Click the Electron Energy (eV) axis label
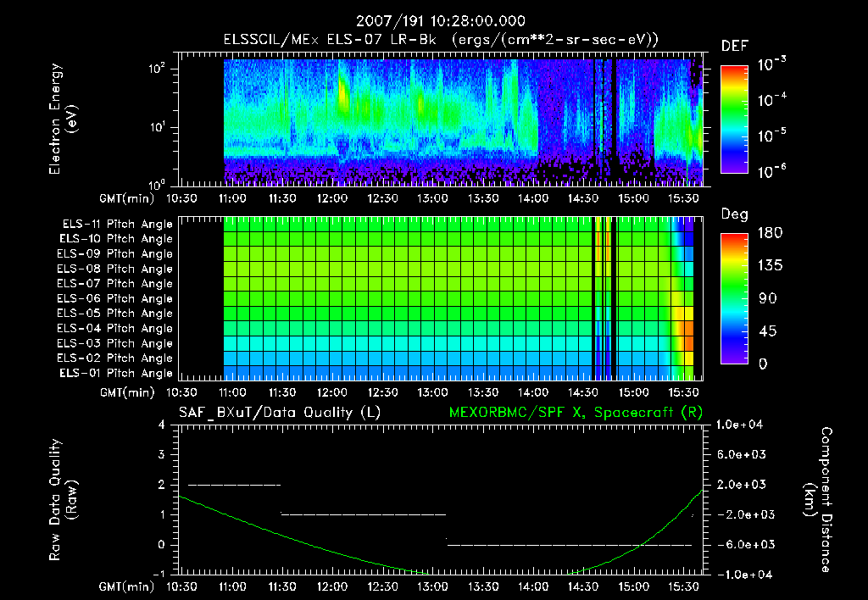868x600 pixels. (x=63, y=119)
